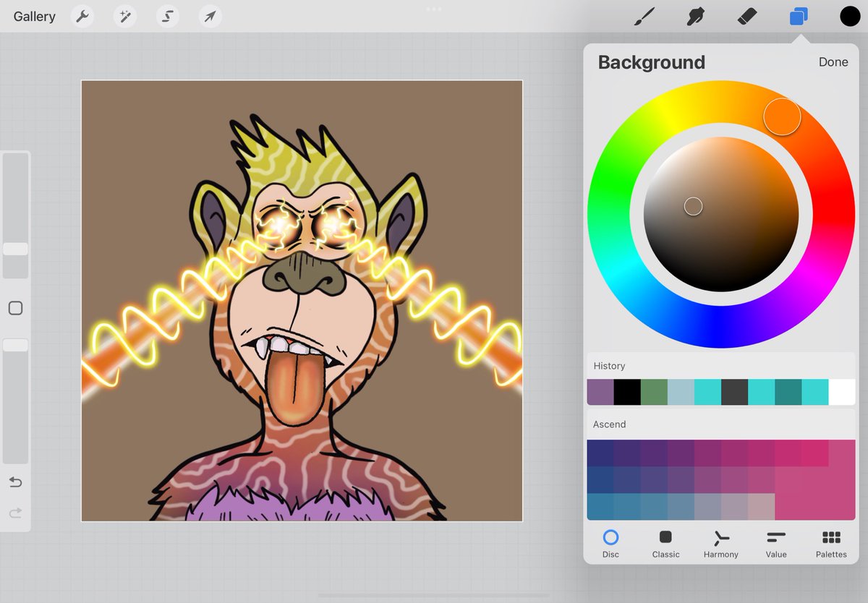
Task: Click the inner saturation disc handle
Action: [693, 206]
